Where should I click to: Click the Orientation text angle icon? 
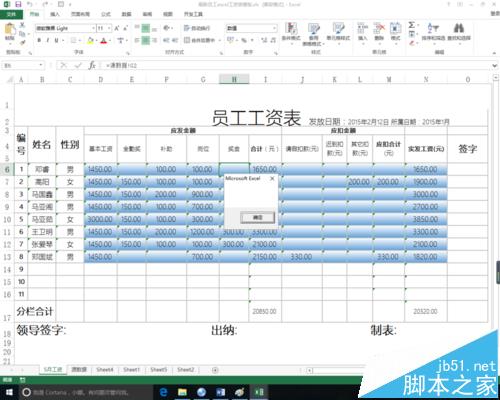coord(167,28)
